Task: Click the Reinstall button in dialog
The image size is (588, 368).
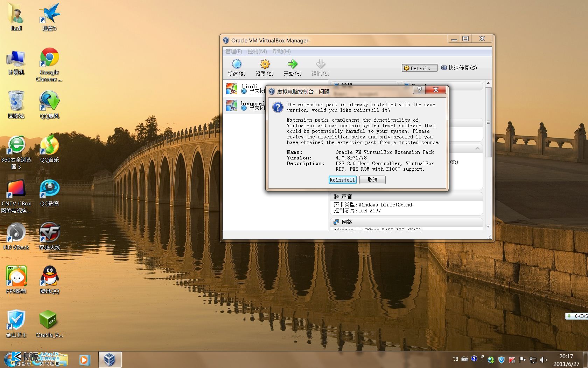Action: (342, 180)
